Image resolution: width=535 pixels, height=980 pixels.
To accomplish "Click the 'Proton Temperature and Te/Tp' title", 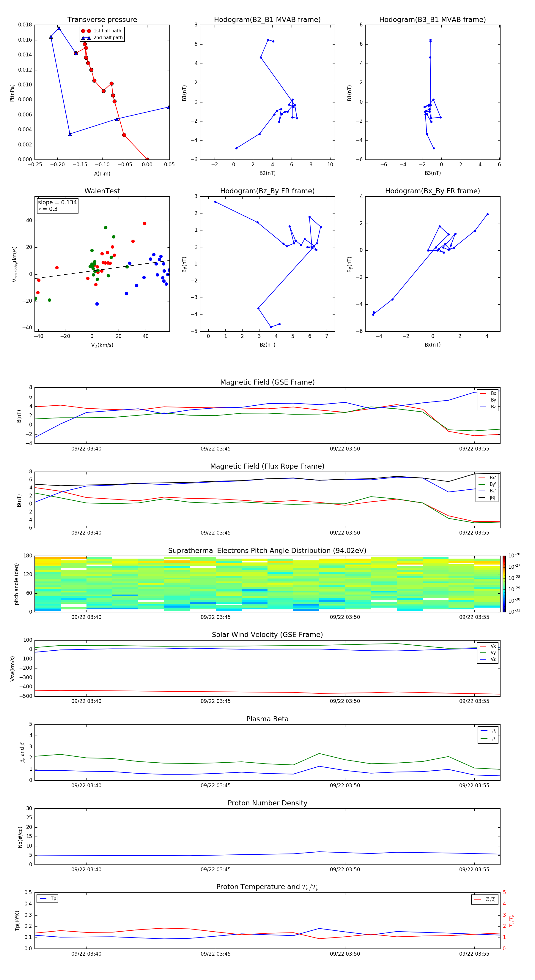I will 267,887.
